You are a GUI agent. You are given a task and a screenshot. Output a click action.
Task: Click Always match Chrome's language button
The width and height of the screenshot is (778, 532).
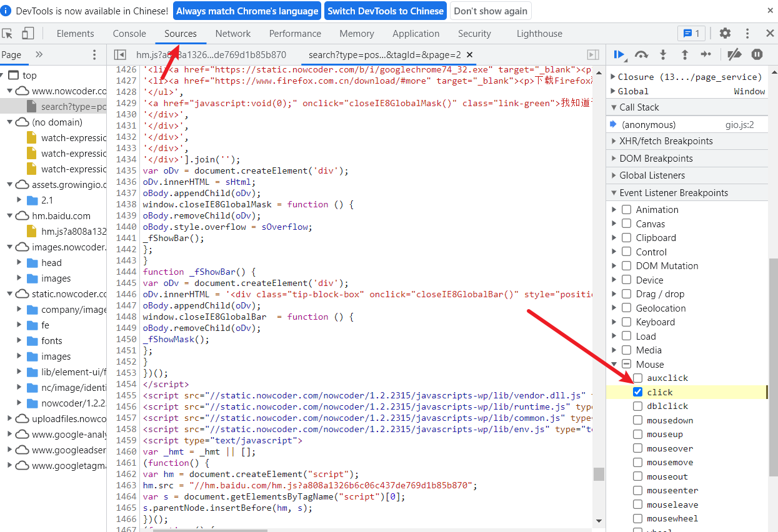pyautogui.click(x=247, y=11)
